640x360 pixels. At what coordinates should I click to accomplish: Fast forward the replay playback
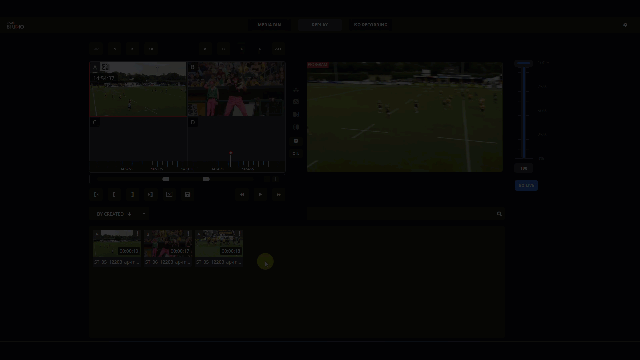[x=279, y=195]
